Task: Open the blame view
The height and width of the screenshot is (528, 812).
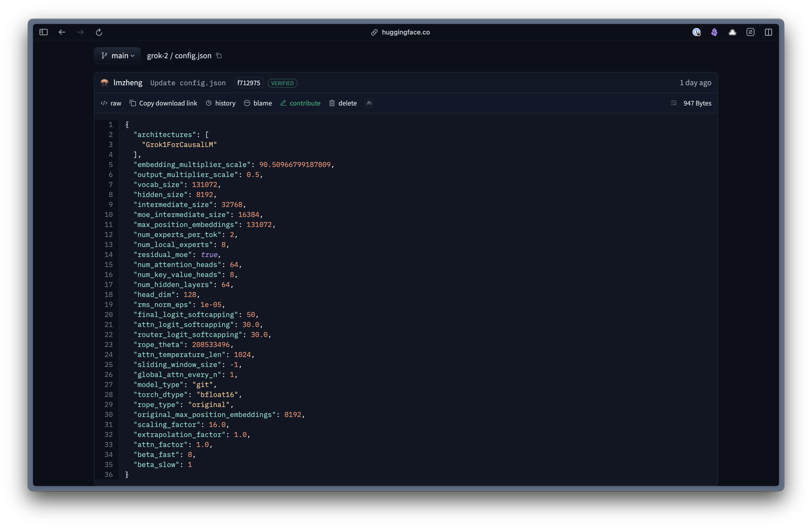Action: (x=258, y=103)
